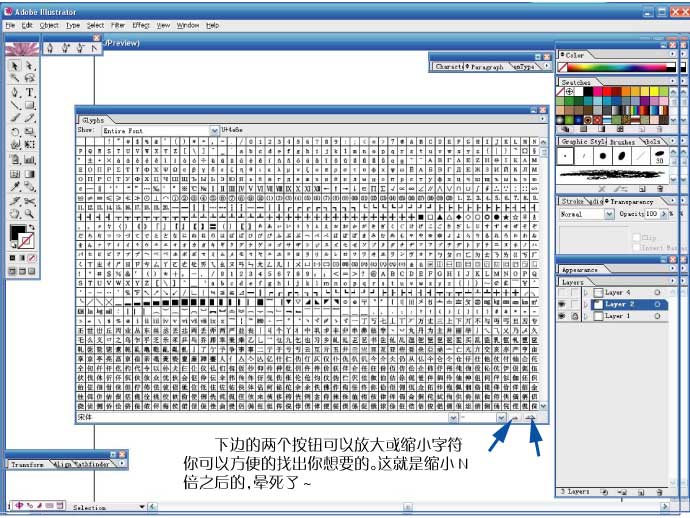Open the Type menu
The height and width of the screenshot is (518, 690).
pos(73,26)
